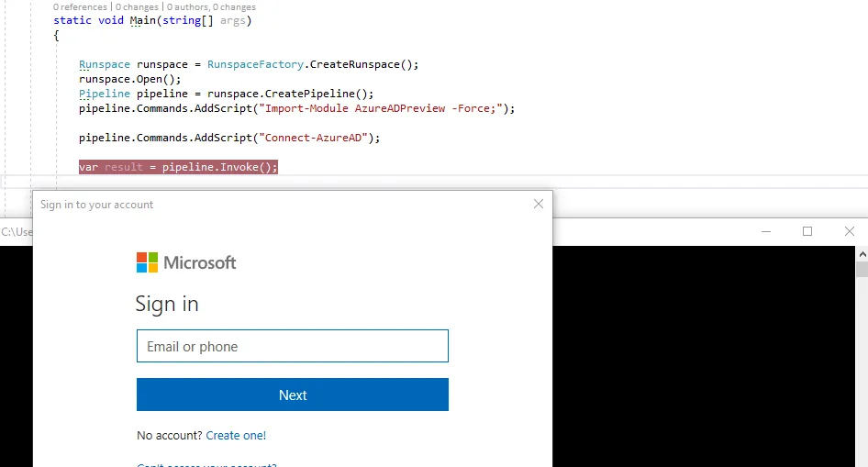Click the highlighted pipeline.Invoke() line
This screenshot has width=868, height=467.
pos(178,167)
